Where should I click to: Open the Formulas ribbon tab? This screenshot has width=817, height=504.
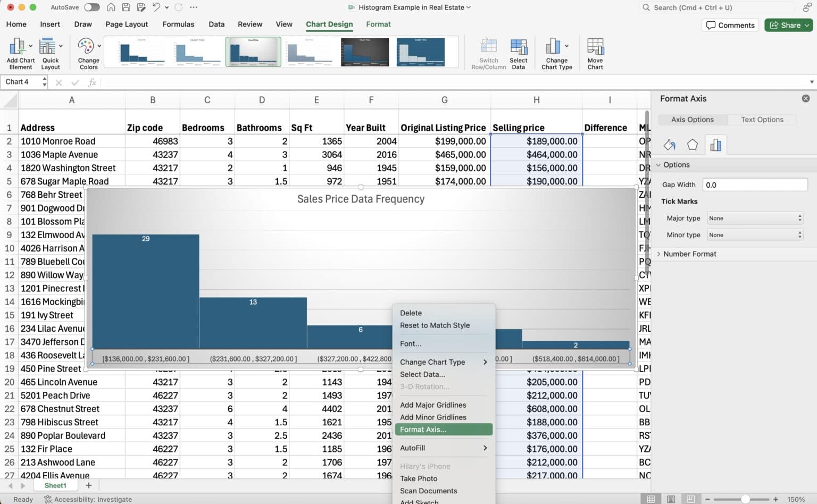pyautogui.click(x=178, y=24)
